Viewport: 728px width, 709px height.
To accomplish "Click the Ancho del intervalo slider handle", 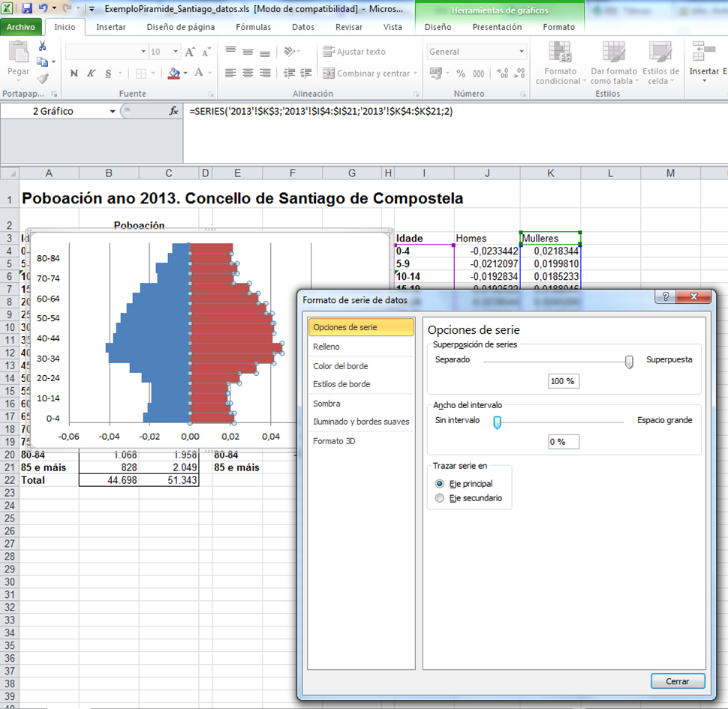I will pos(497,422).
